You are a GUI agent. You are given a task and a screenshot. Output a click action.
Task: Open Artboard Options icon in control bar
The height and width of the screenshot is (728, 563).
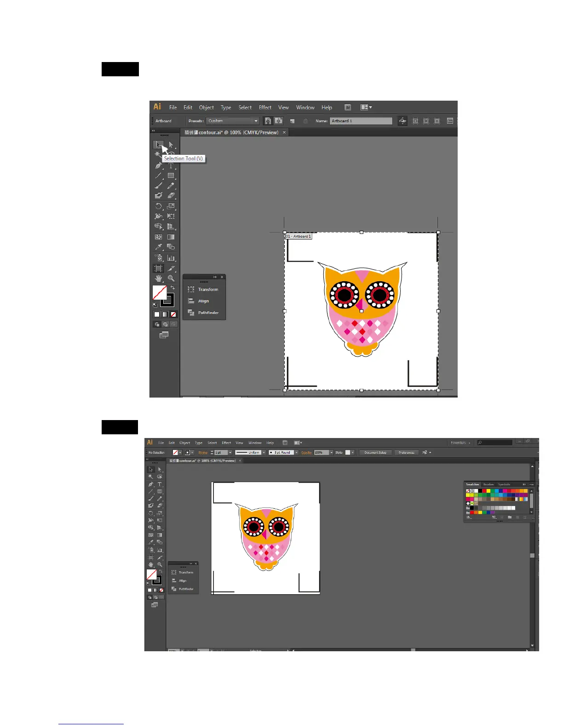(450, 121)
